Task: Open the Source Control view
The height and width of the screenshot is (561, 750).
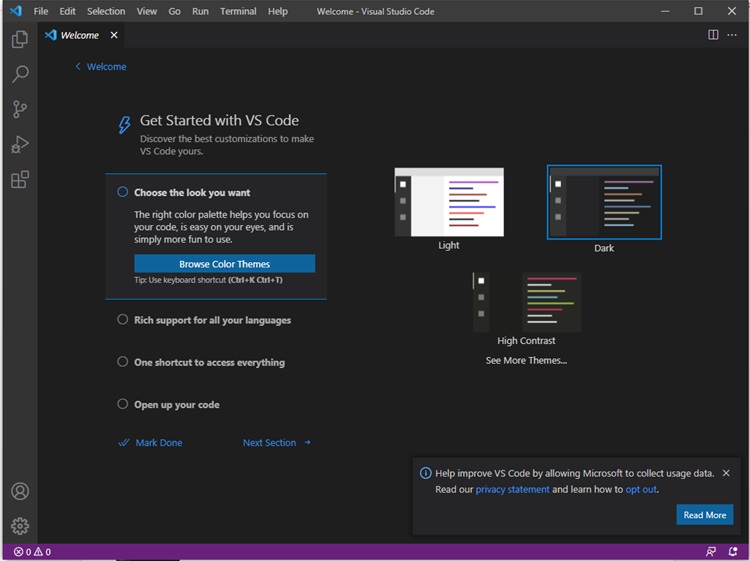Action: click(x=20, y=109)
